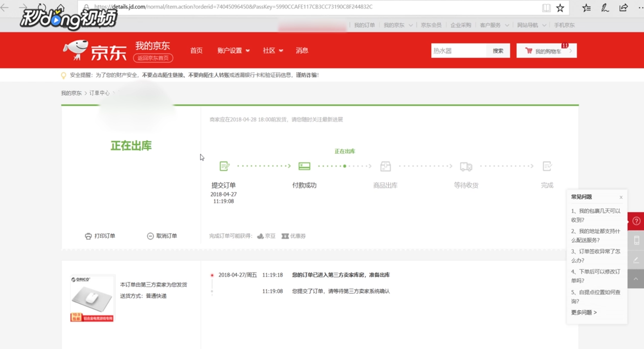Viewport: 644px width, 349px height.
Task: Click the share page icon
Action: 623,7
